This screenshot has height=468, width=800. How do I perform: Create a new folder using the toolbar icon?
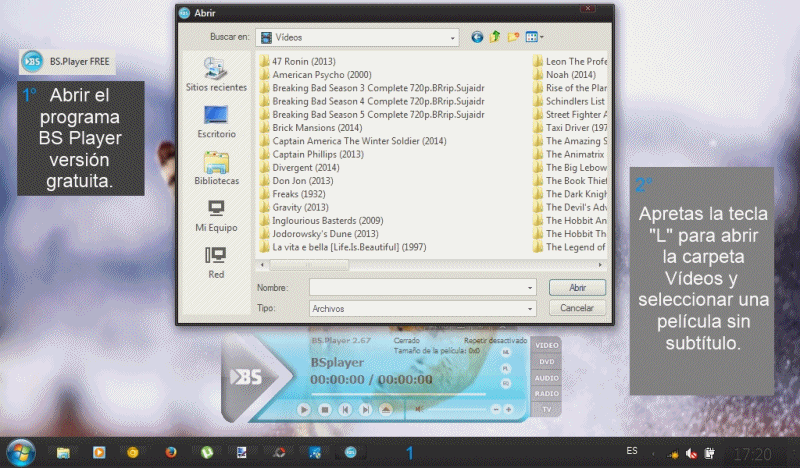click(513, 37)
